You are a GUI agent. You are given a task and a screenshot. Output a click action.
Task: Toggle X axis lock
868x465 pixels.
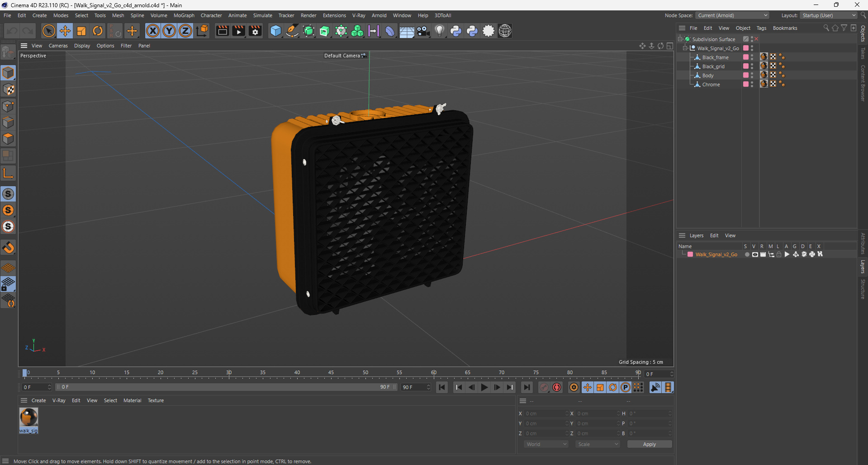coord(153,31)
